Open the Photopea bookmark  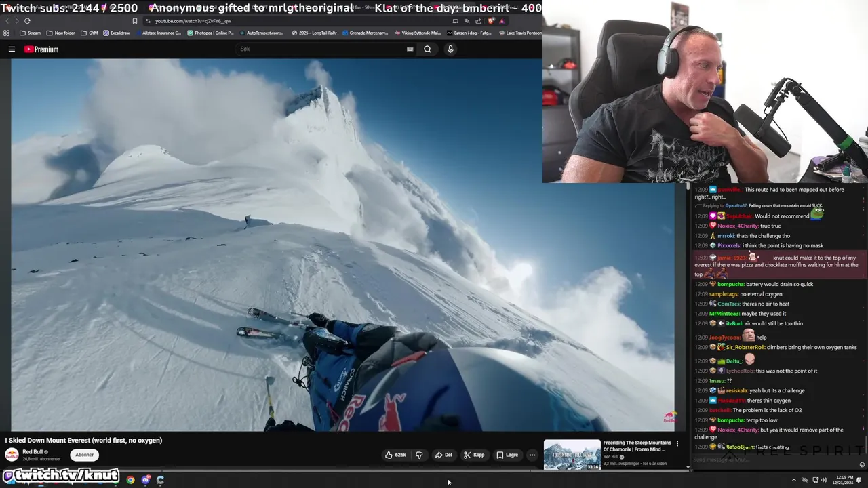coord(210,33)
